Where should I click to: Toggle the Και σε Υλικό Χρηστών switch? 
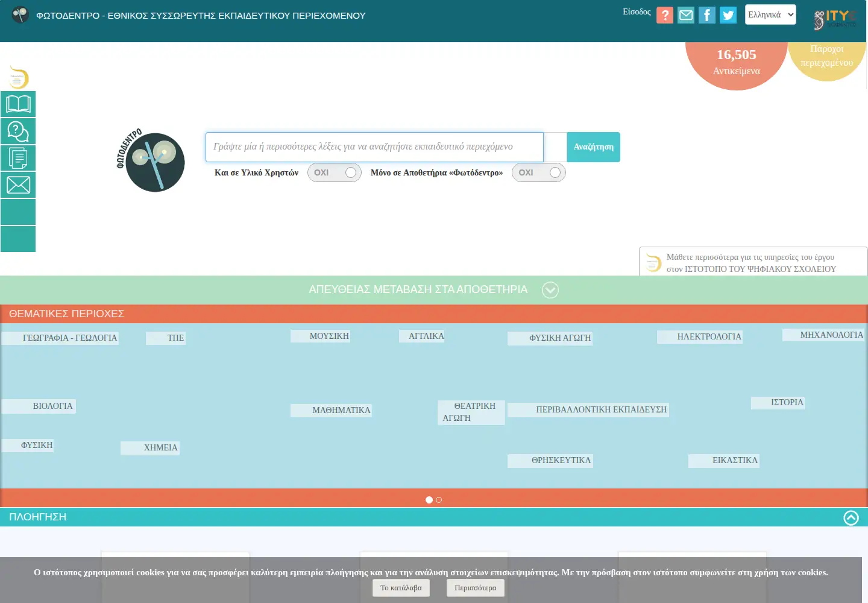(335, 172)
